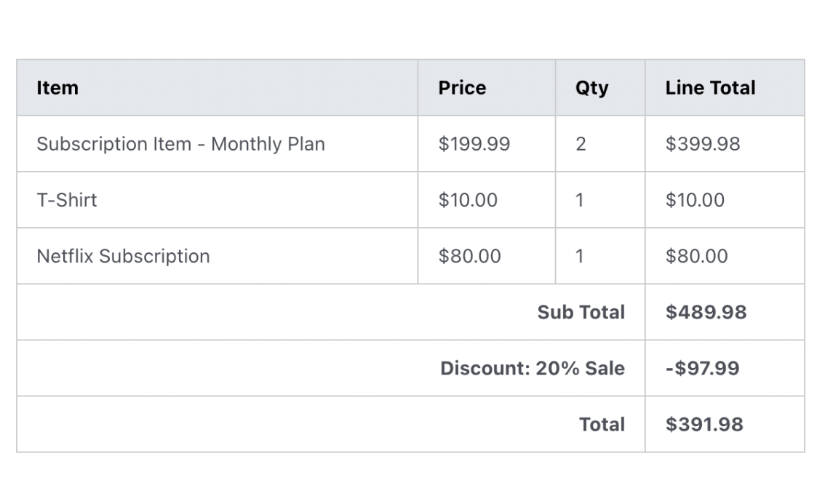Click quantity 2 for Monthly Plan
825x504 pixels.
coord(581,144)
